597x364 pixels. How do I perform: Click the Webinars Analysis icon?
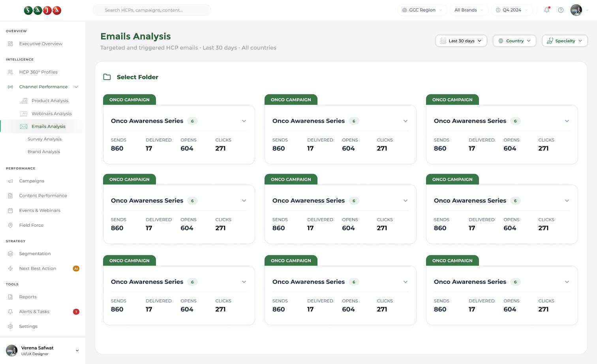tap(24, 114)
